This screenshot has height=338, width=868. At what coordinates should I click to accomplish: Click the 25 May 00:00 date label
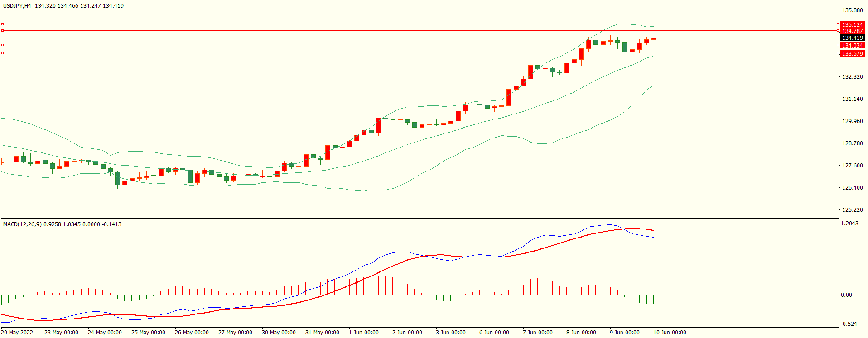point(148,333)
